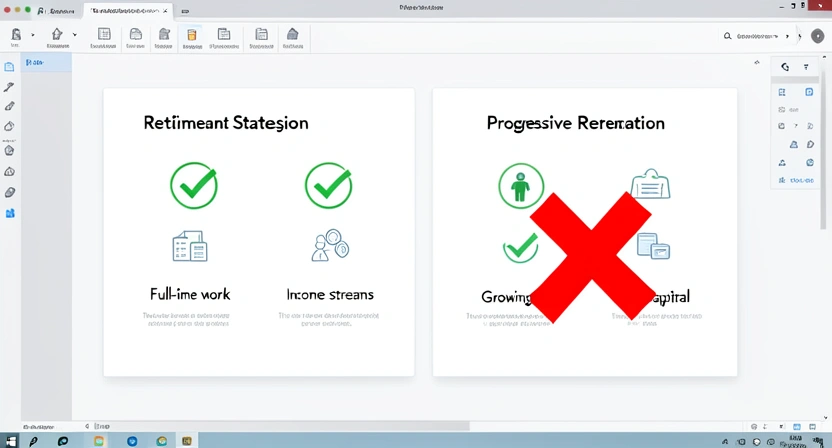Click the blue icon at sidebar bottom

[x=10, y=213]
